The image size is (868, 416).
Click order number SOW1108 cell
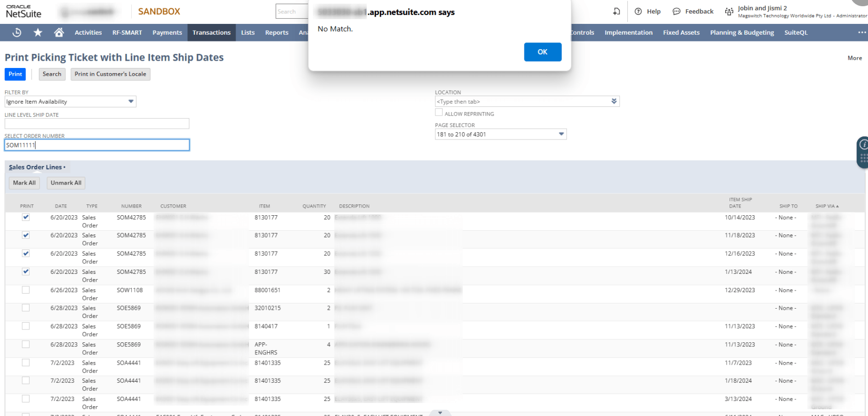(130, 290)
